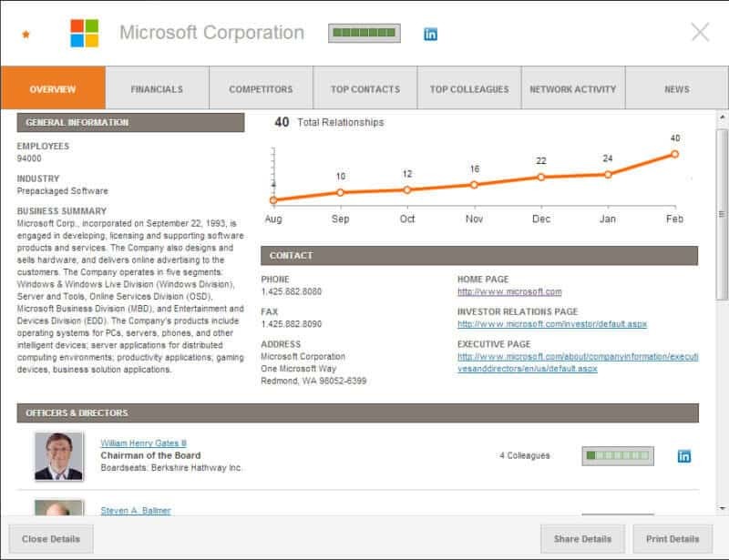The height and width of the screenshot is (560, 729).
Task: Click Gates's relationship strength bar indicator
Action: [618, 455]
